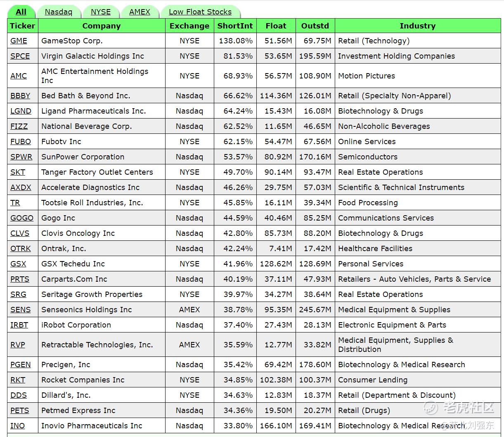The width and height of the screenshot is (504, 437).
Task: Select the Consumer Lending industry cell
Action: tap(418, 380)
